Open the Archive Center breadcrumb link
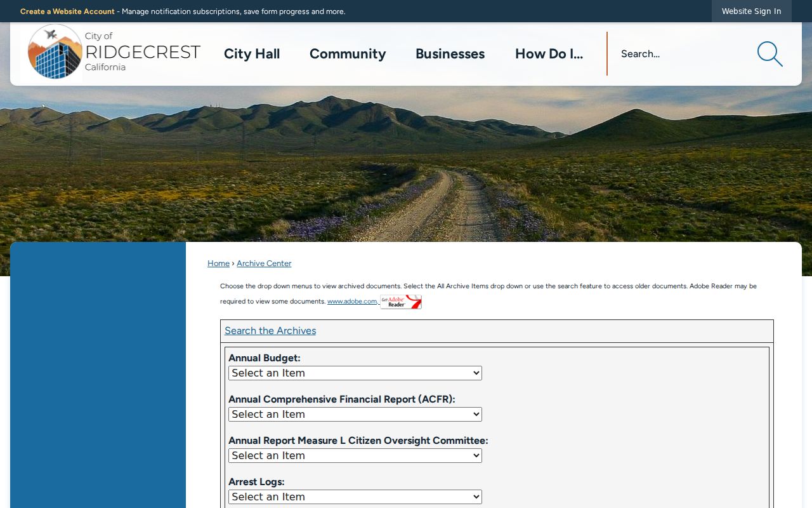 click(264, 264)
